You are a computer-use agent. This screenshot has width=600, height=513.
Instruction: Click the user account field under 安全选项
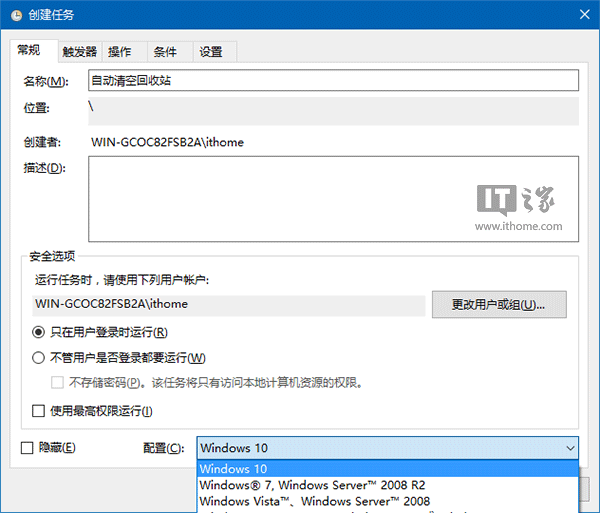228,304
